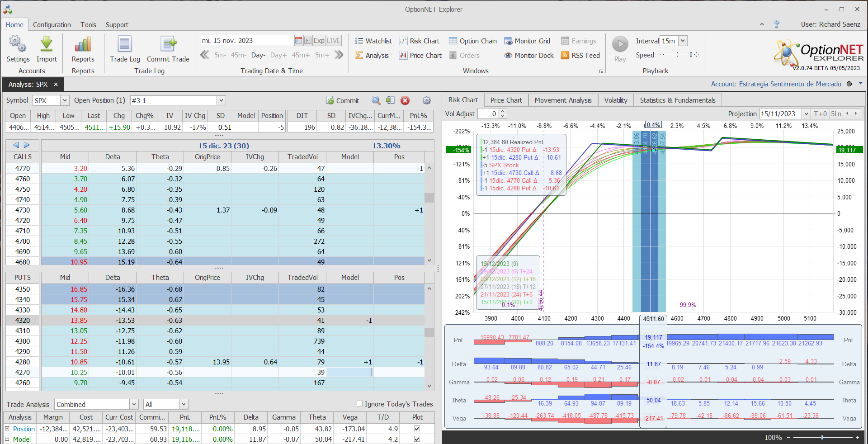
Task: Open the Risk Chart window
Action: click(x=419, y=41)
